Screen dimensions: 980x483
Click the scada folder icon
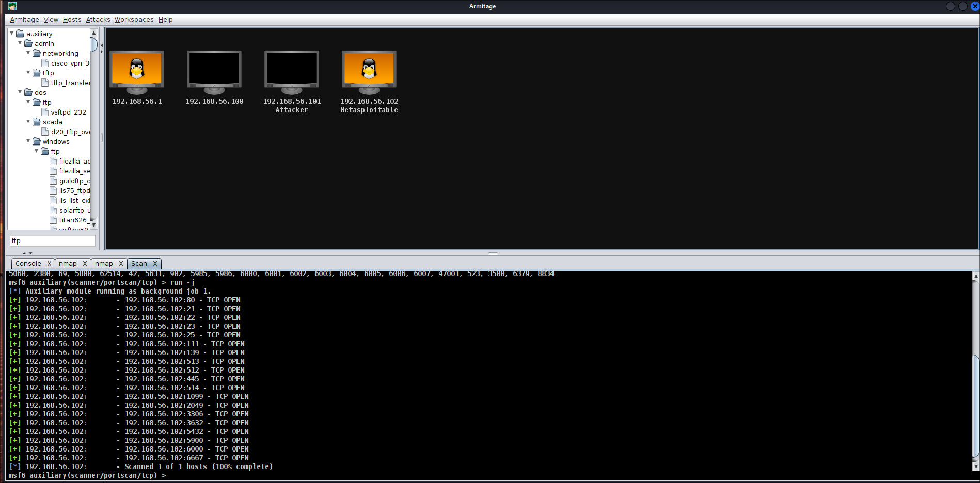pyautogui.click(x=37, y=122)
